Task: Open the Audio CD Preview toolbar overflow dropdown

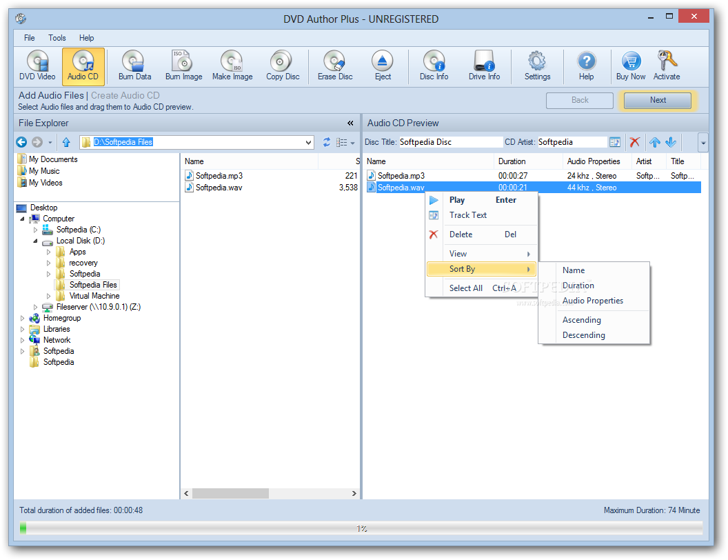Action: click(703, 143)
